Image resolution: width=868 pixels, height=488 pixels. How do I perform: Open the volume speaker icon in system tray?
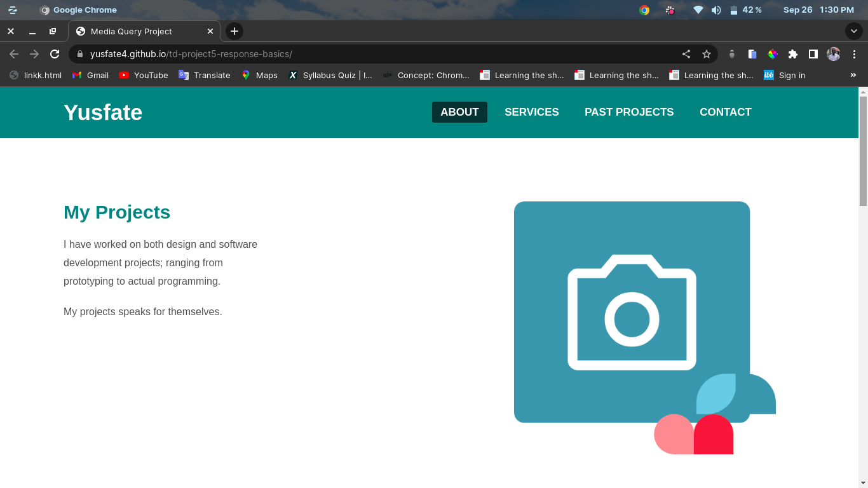coord(716,10)
